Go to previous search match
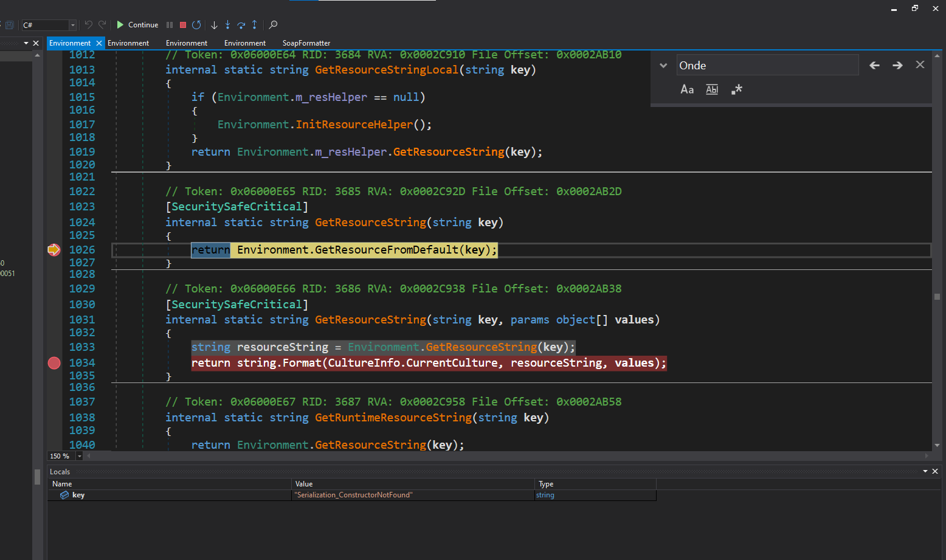 pos(874,65)
